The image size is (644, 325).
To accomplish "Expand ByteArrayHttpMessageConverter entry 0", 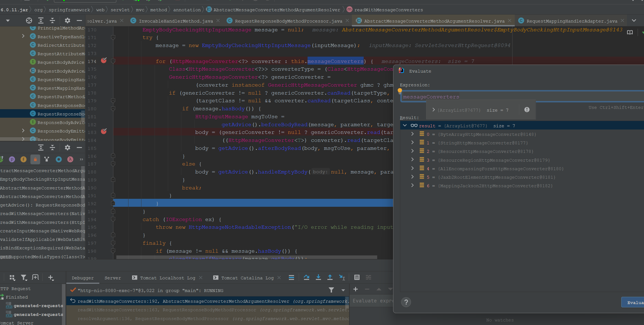I will point(412,134).
